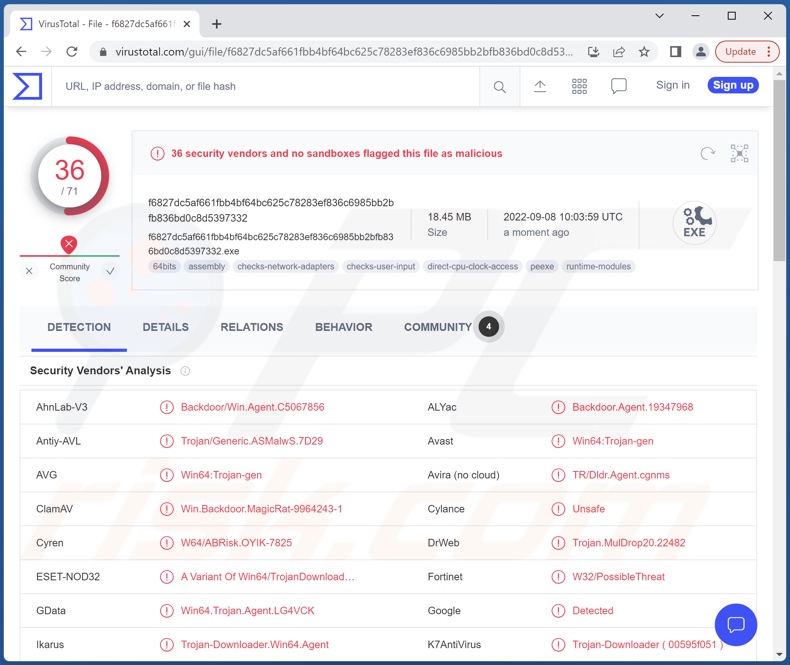The height and width of the screenshot is (665, 790).
Task: Click the peexe tag
Action: coord(542,267)
